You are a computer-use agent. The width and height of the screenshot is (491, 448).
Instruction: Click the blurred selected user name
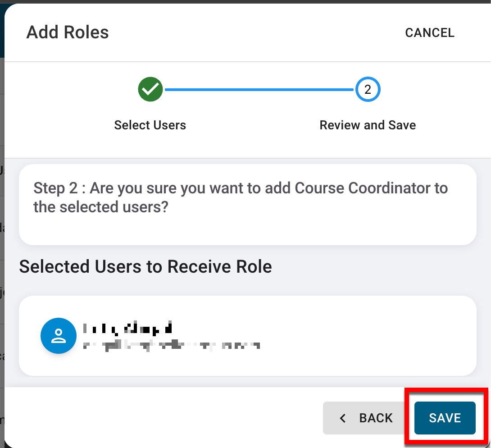point(128,329)
